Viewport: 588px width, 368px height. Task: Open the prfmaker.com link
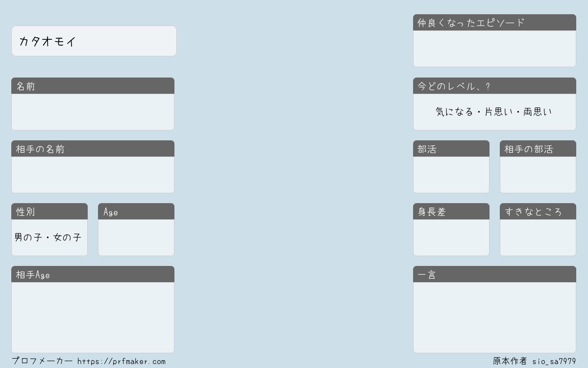click(122, 362)
